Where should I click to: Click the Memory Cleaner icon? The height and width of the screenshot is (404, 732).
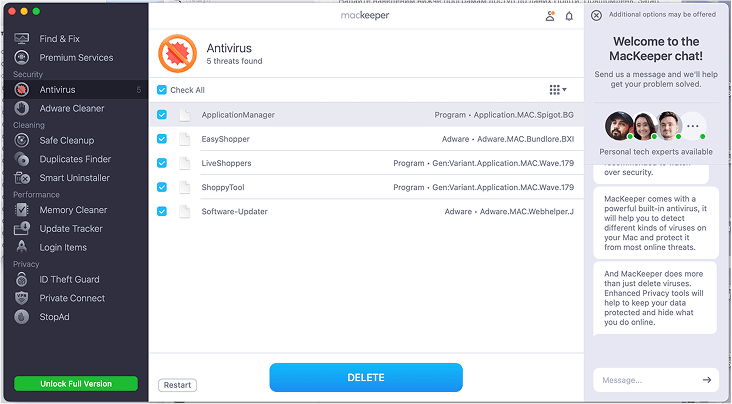(21, 210)
